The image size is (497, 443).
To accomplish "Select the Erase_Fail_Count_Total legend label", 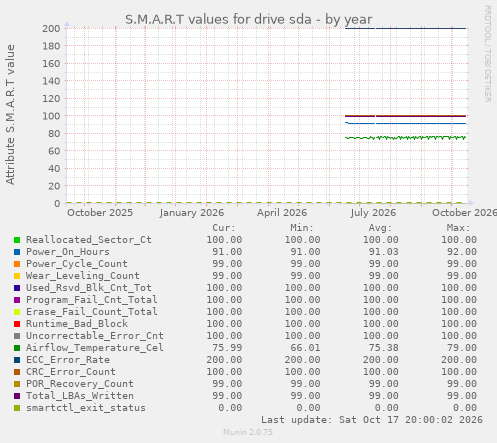I will 92,312.
